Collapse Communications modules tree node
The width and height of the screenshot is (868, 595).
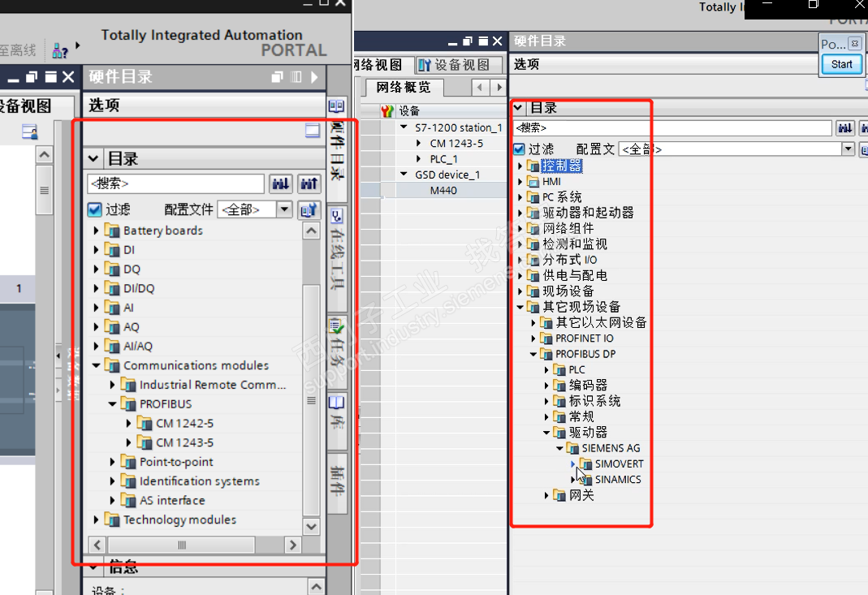coord(97,365)
